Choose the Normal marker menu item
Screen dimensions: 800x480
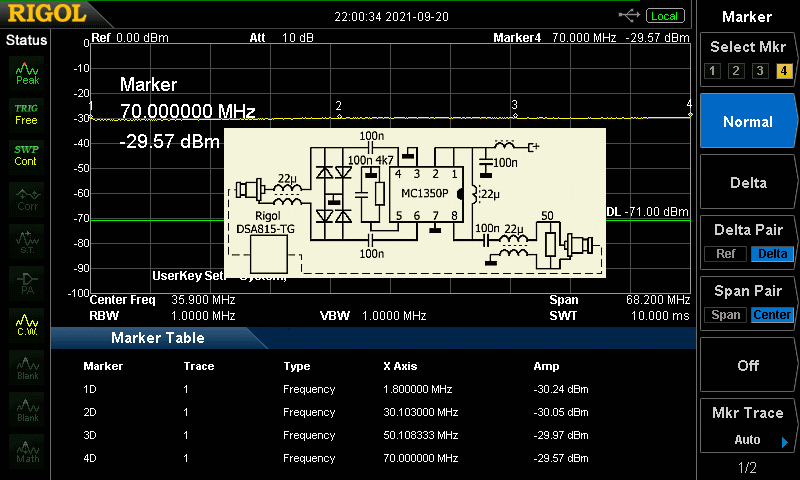(748, 122)
